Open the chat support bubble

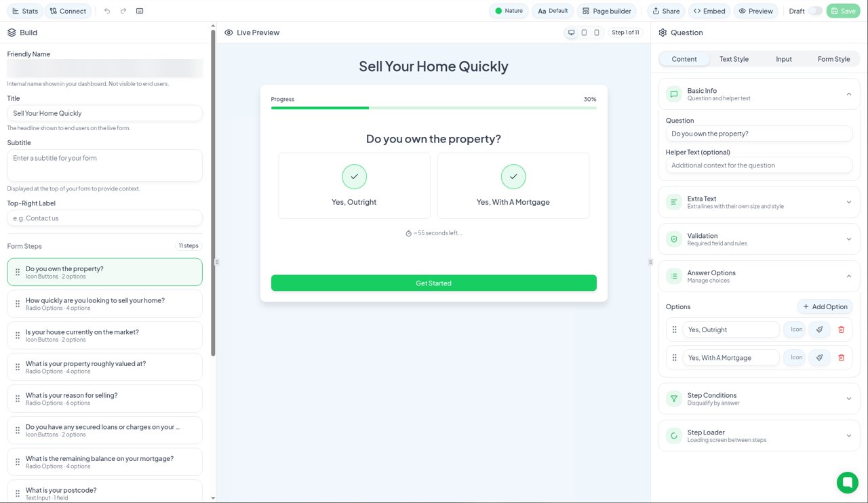847,482
